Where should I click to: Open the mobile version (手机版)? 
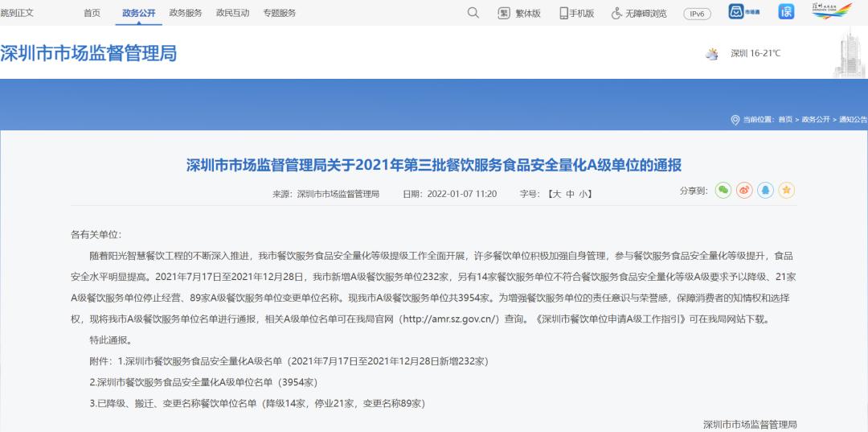pyautogui.click(x=576, y=13)
